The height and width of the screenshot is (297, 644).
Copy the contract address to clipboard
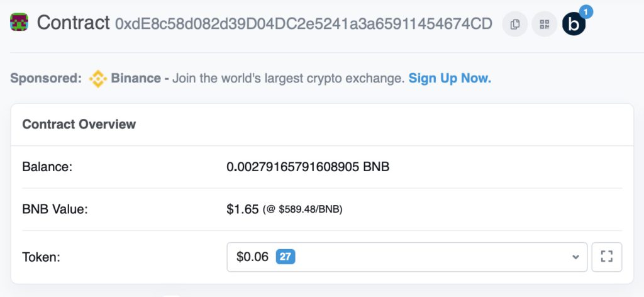click(515, 25)
